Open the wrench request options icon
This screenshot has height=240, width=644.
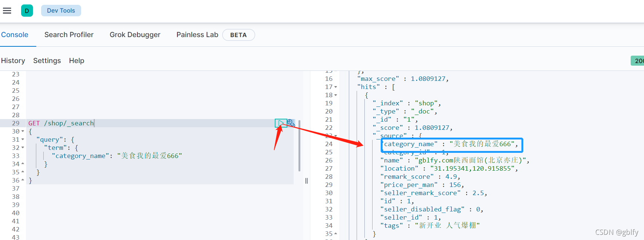coord(291,123)
